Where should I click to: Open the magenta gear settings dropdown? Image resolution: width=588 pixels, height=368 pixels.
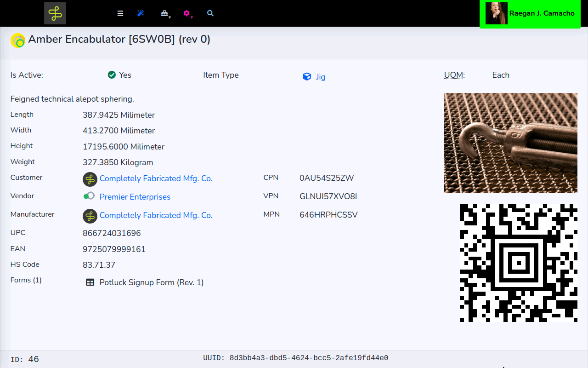coord(187,14)
